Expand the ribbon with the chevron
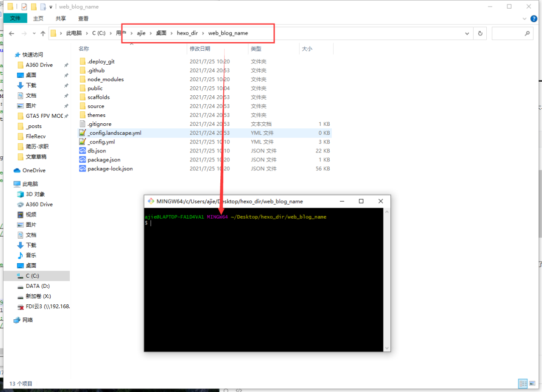The image size is (542, 392). coord(524,19)
